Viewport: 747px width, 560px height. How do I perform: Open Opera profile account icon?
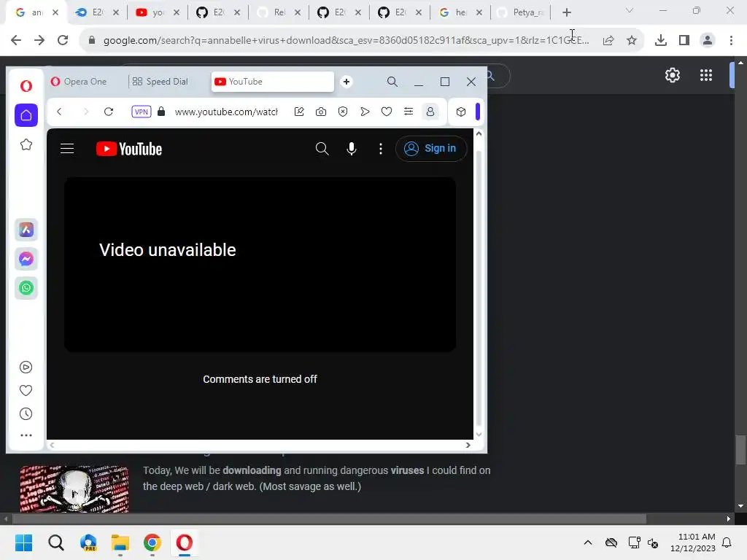pos(430,112)
